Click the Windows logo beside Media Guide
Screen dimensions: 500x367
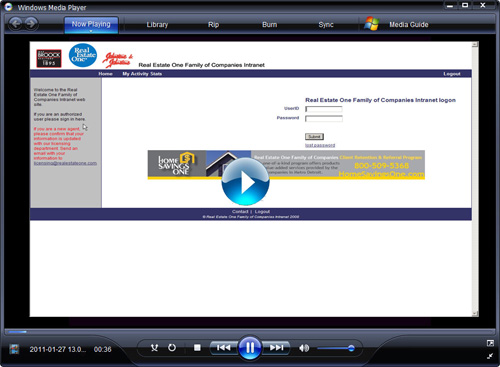[372, 24]
